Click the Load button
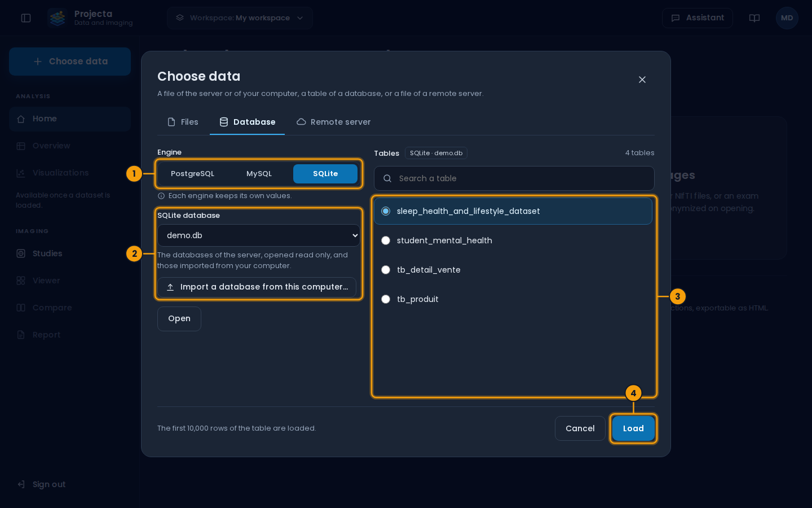The image size is (812, 508). coord(633,428)
